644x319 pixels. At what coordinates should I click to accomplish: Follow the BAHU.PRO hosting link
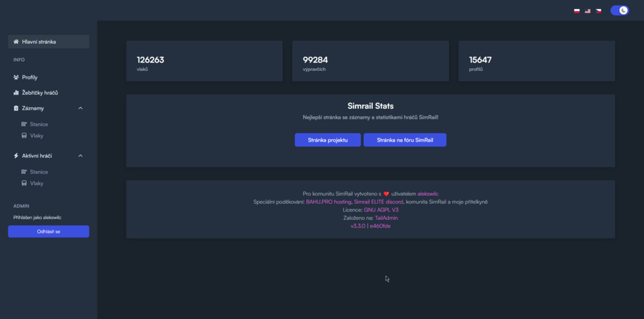point(328,202)
